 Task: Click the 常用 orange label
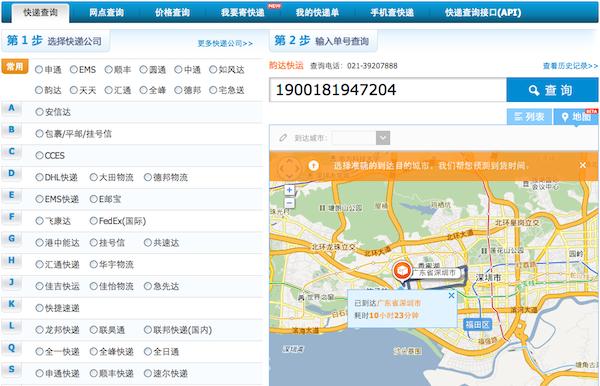pyautogui.click(x=15, y=67)
